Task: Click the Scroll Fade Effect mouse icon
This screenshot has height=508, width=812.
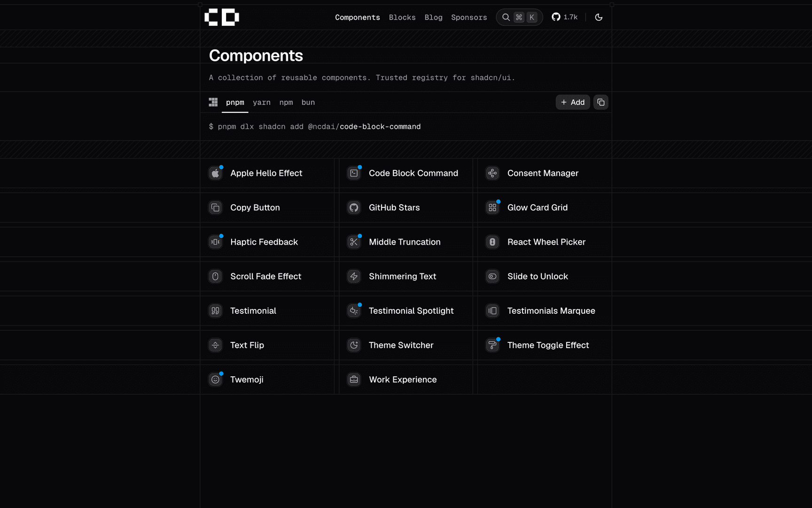Action: 215,276
